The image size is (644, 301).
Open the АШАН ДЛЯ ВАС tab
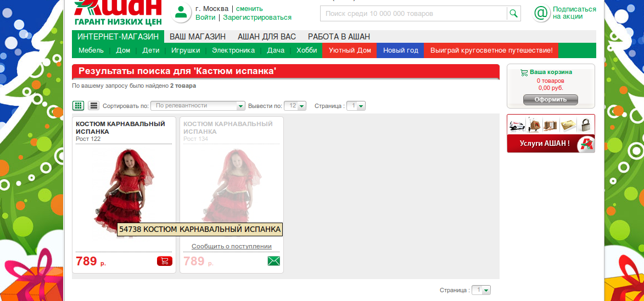[x=267, y=37]
